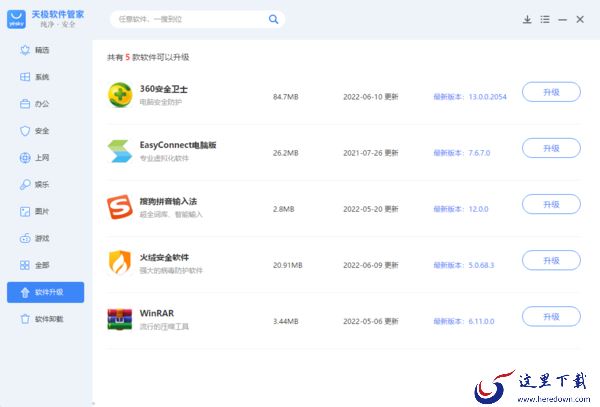Click the 360安全卫士 title text
The height and width of the screenshot is (407, 600).
[x=164, y=89]
